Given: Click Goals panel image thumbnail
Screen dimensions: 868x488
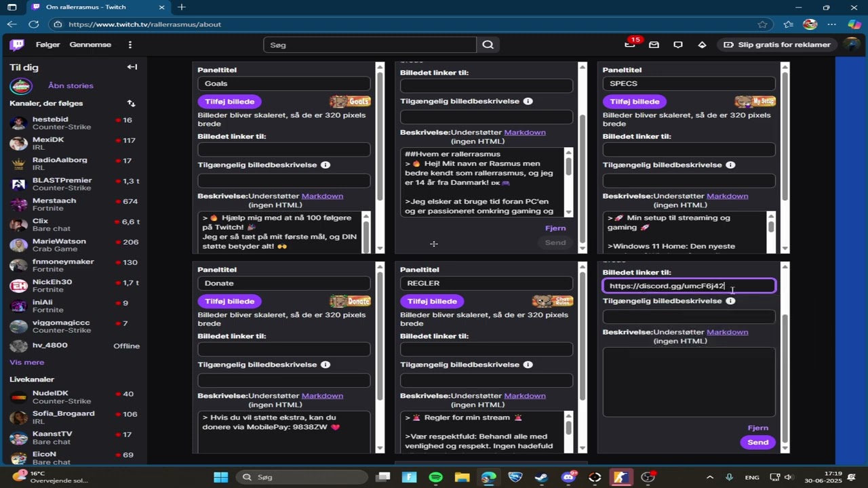Looking at the screenshot, I should click(x=350, y=102).
